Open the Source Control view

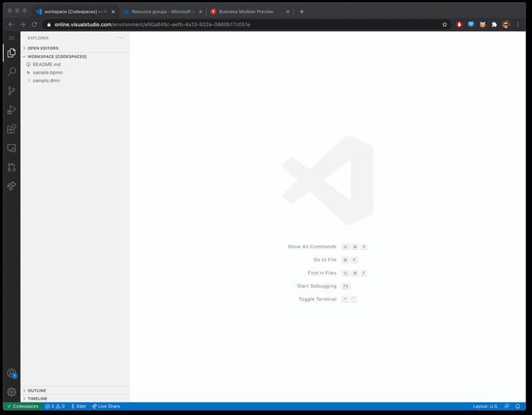point(11,91)
